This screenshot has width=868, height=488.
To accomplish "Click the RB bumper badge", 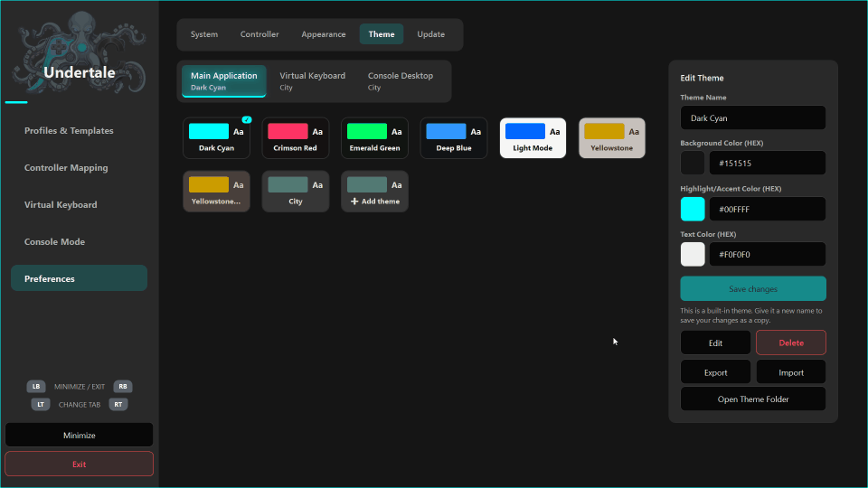I will [x=123, y=386].
